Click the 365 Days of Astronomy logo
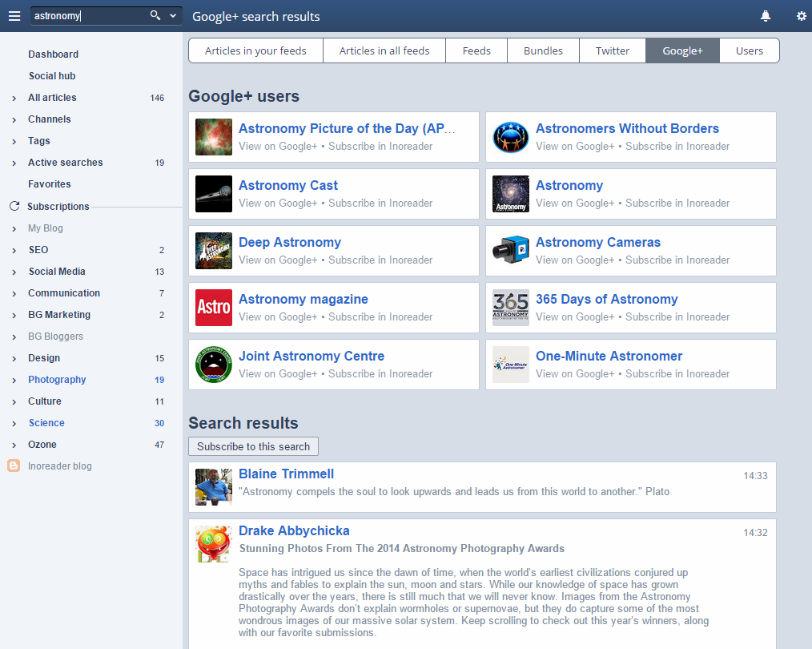812x649 pixels. click(x=511, y=308)
